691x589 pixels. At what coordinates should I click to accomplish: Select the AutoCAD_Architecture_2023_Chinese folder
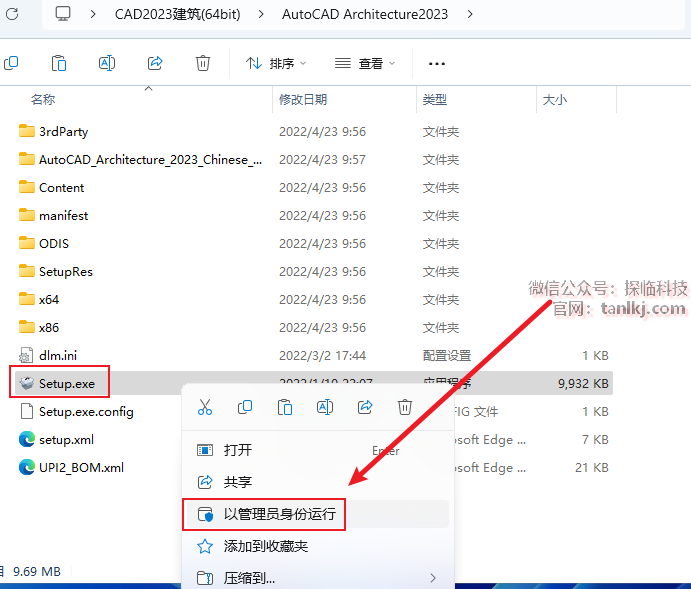[141, 159]
